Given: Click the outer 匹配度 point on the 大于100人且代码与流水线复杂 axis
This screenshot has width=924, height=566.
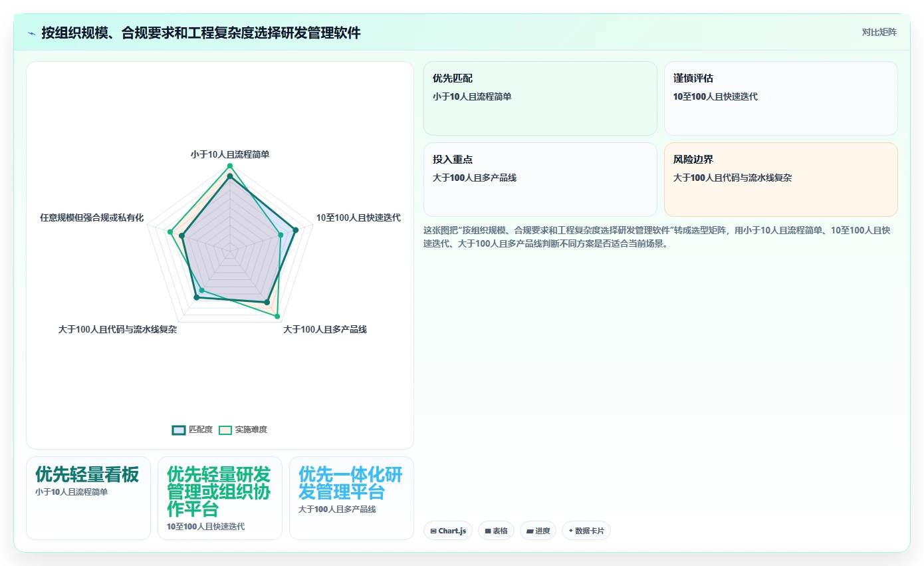Looking at the screenshot, I should point(196,298).
